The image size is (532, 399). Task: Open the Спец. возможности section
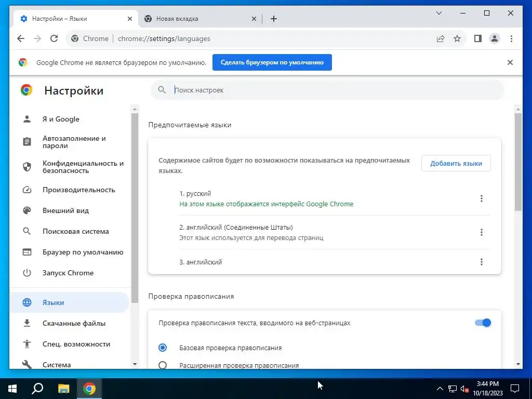tap(69, 344)
